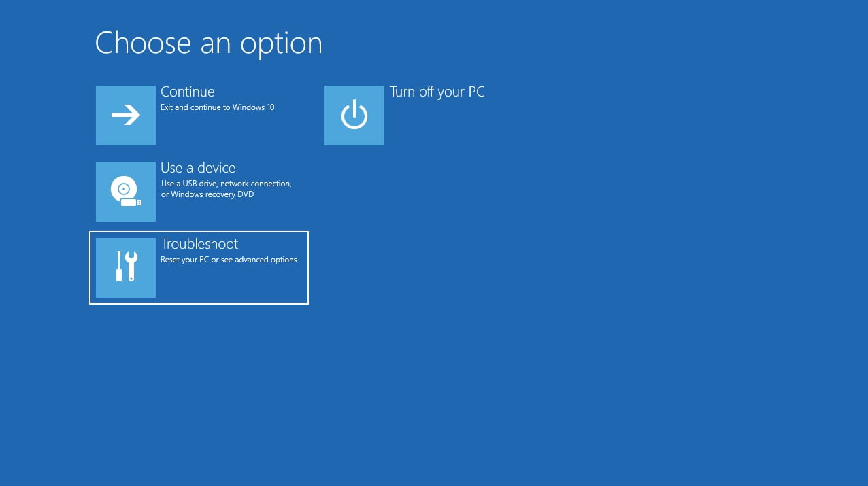Open the Use a device option label

pos(198,168)
